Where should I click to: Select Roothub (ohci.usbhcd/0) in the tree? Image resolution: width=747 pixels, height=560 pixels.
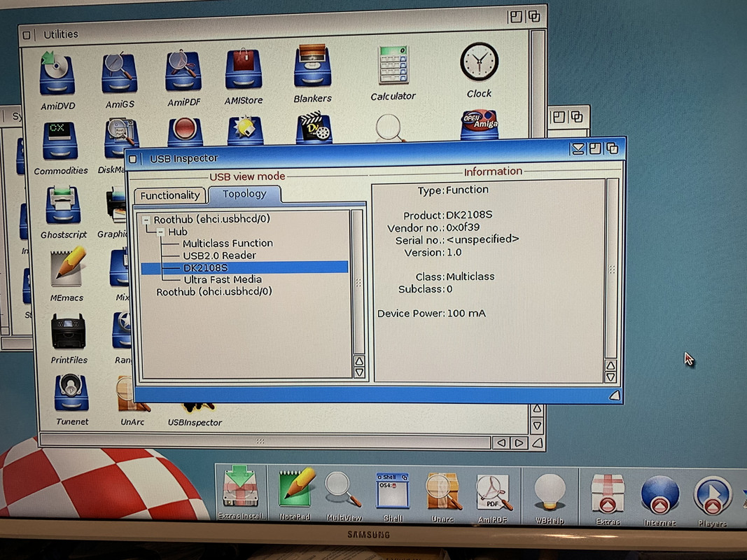click(x=214, y=291)
